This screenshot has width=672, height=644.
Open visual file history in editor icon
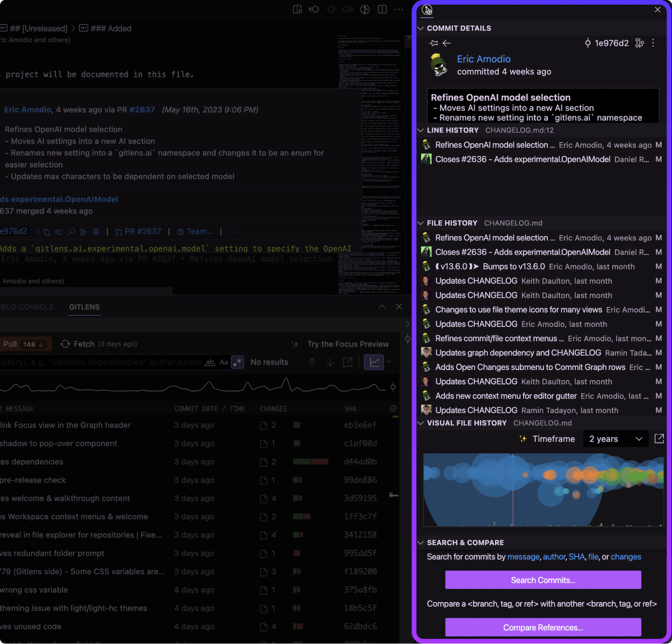[659, 439]
